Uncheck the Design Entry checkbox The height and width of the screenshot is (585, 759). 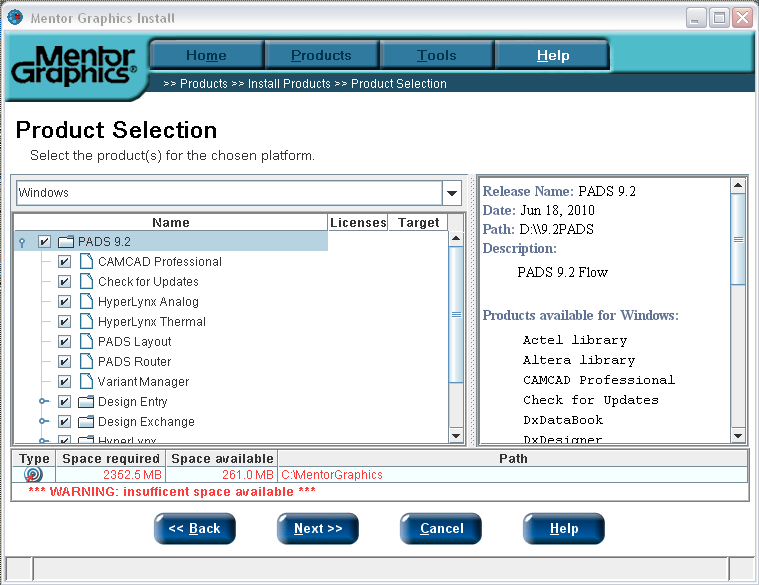pyautogui.click(x=64, y=402)
